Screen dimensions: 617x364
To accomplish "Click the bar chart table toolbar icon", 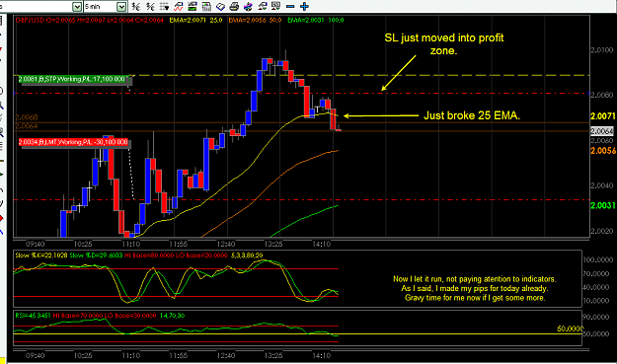I will [x=206, y=6].
